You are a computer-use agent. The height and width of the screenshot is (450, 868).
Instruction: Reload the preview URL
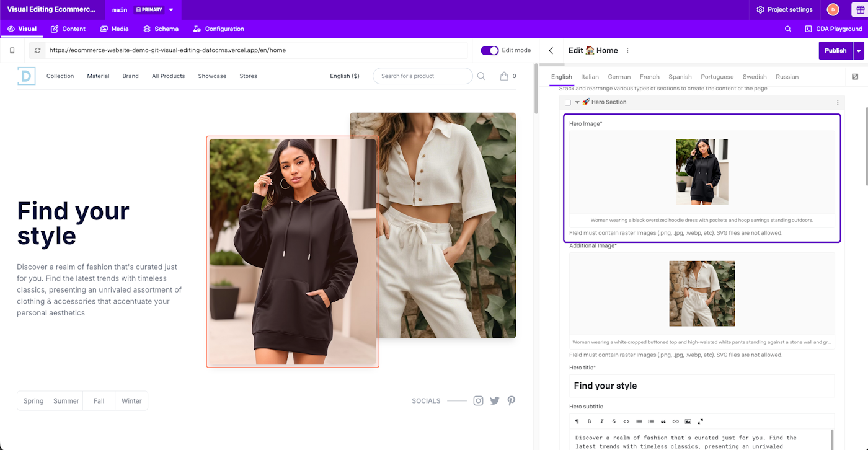click(x=38, y=50)
